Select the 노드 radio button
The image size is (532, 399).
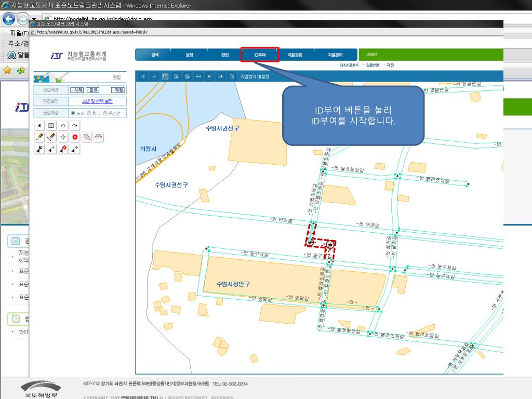click(x=73, y=113)
